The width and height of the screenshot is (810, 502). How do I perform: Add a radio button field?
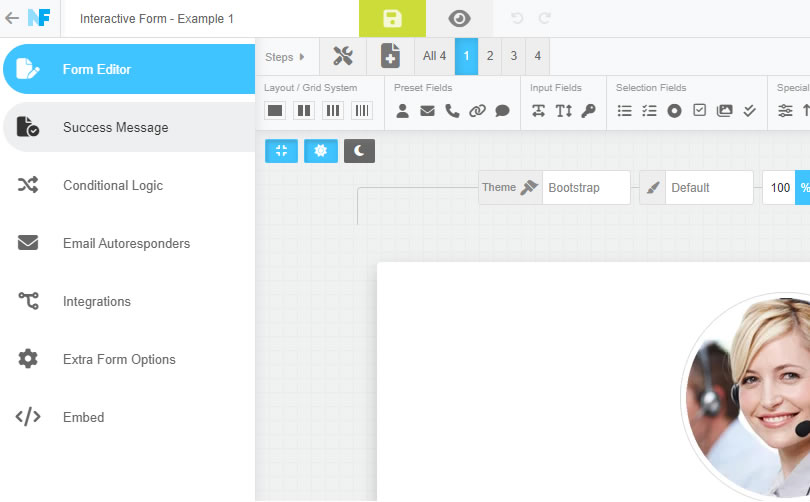coord(674,111)
